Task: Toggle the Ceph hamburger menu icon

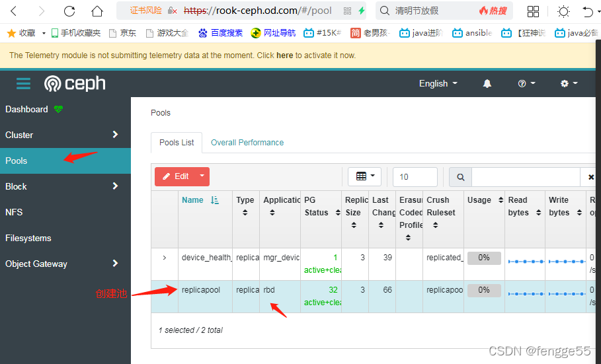Action: coord(23,83)
